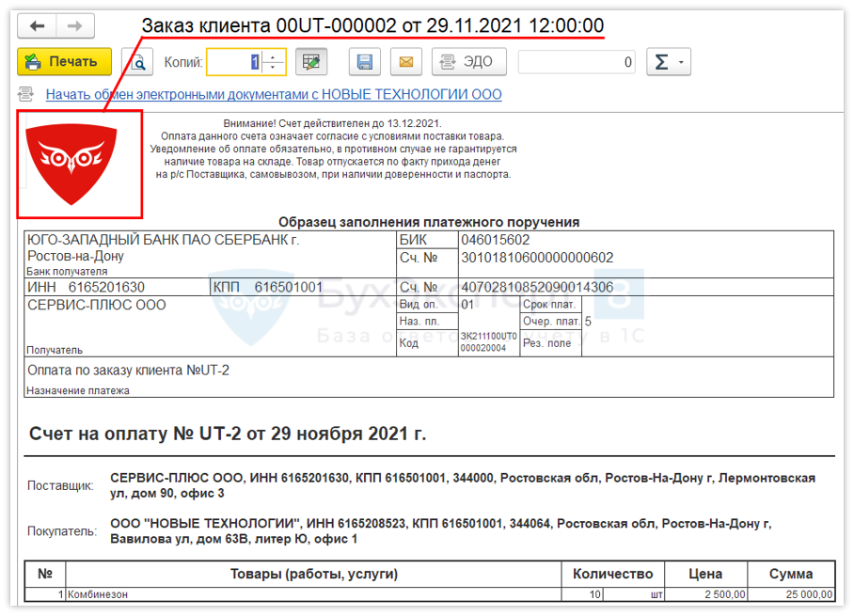Open print preview magnifier icon

pos(137,61)
